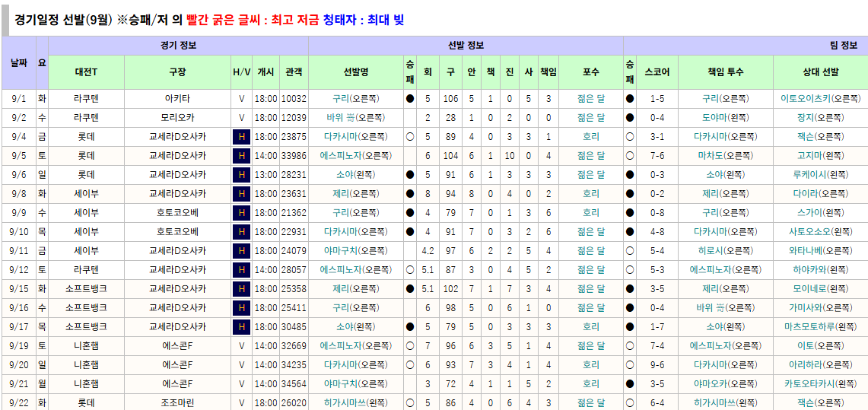
Task: Open opposing starter 하야카와(왼쪽) link
Action: [820, 270]
